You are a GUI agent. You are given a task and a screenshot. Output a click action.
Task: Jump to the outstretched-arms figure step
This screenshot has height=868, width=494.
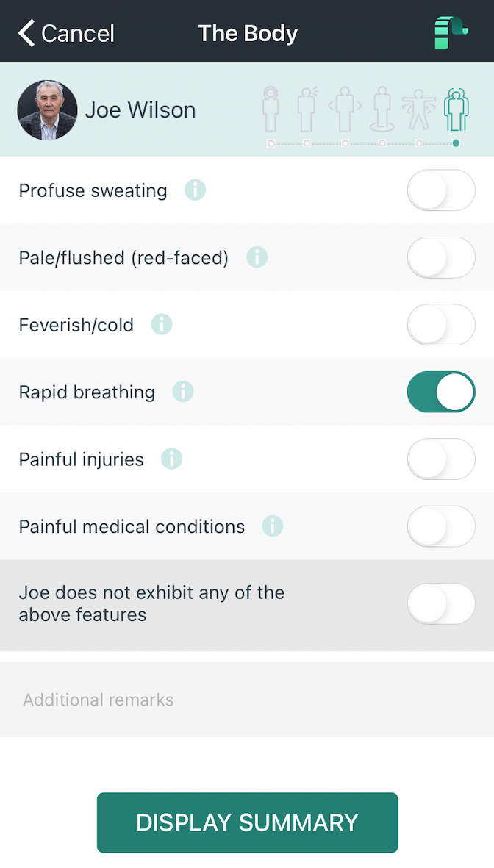419,110
